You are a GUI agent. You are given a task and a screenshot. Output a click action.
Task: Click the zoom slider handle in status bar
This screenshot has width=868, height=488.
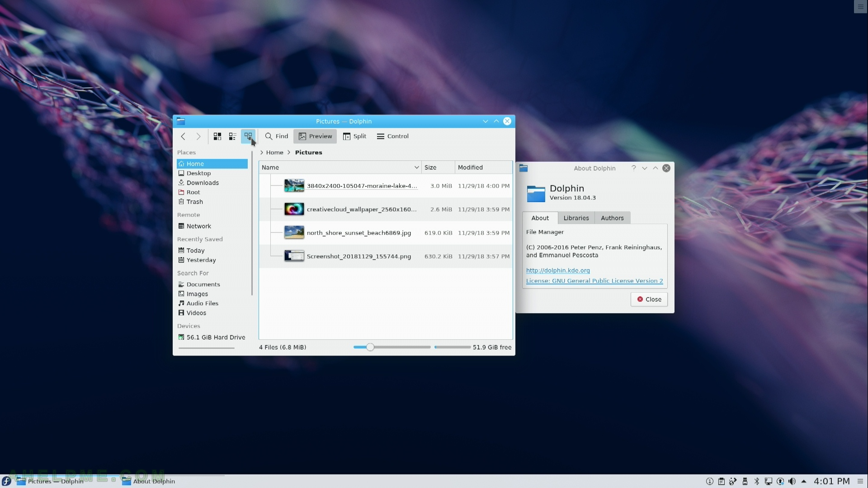click(x=370, y=347)
